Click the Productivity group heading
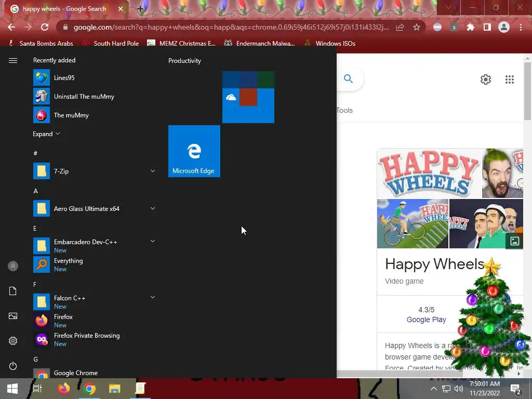532x399 pixels. click(184, 61)
